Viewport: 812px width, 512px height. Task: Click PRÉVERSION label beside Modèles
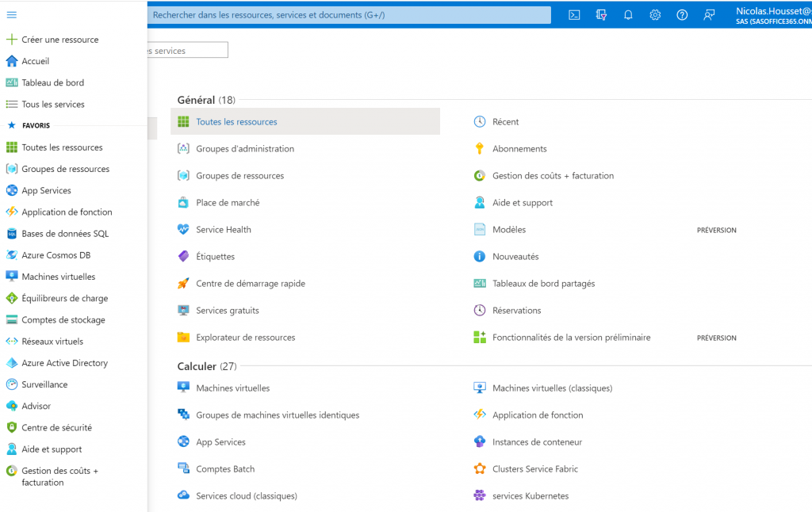716,230
